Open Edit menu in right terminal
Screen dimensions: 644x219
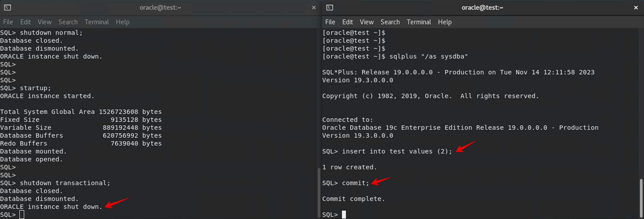pyautogui.click(x=347, y=22)
